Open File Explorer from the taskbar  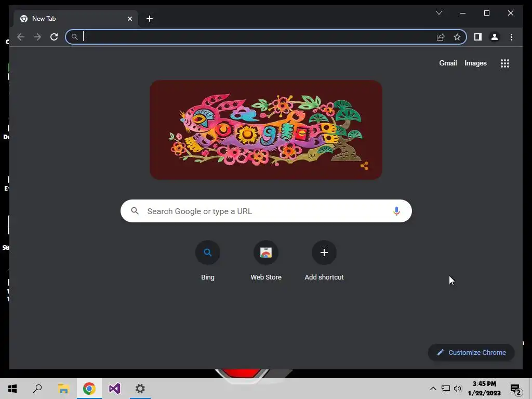[x=63, y=389]
